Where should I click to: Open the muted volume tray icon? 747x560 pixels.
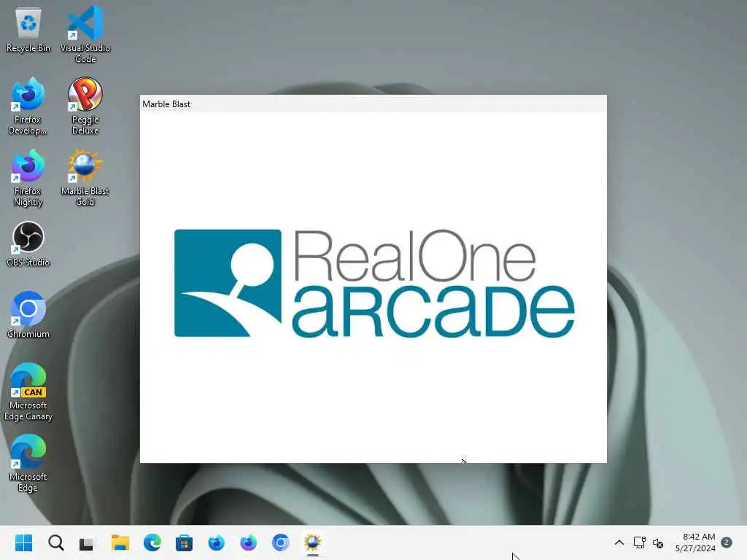pos(658,542)
